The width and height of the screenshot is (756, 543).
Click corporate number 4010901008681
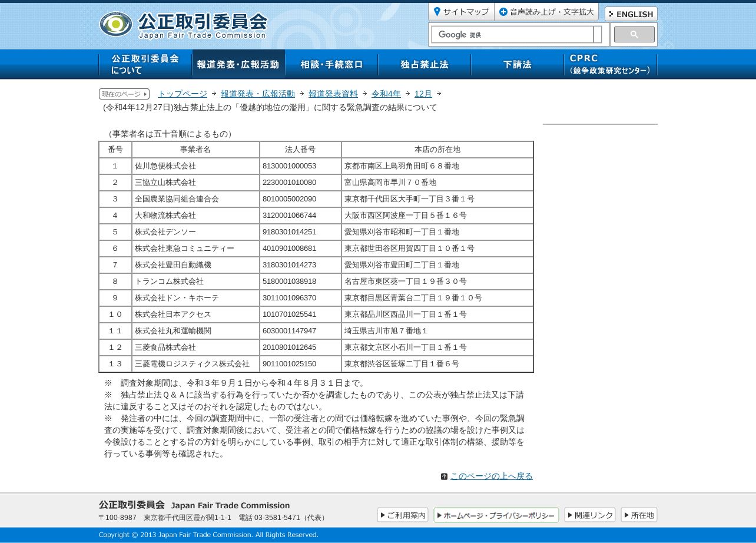(x=289, y=249)
